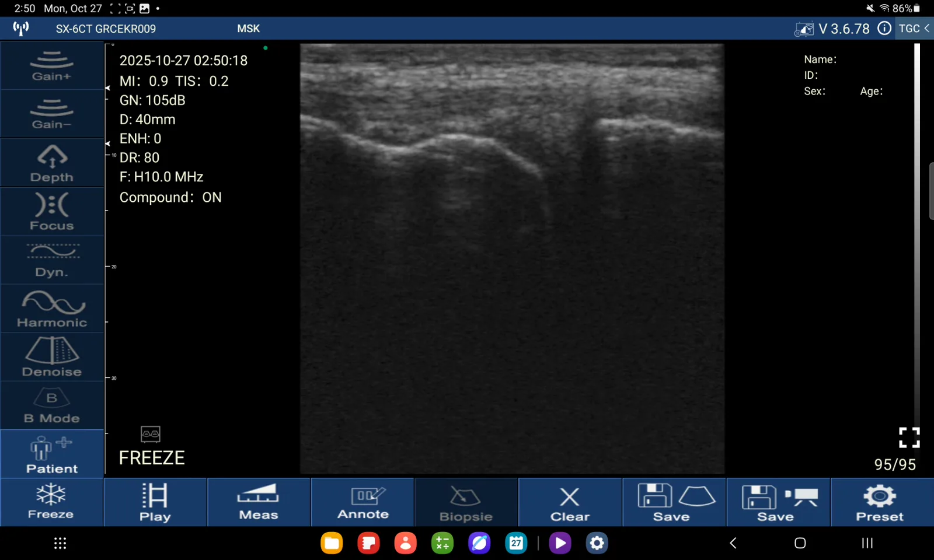
Task: Switch to B Mode imaging
Action: pyautogui.click(x=52, y=406)
